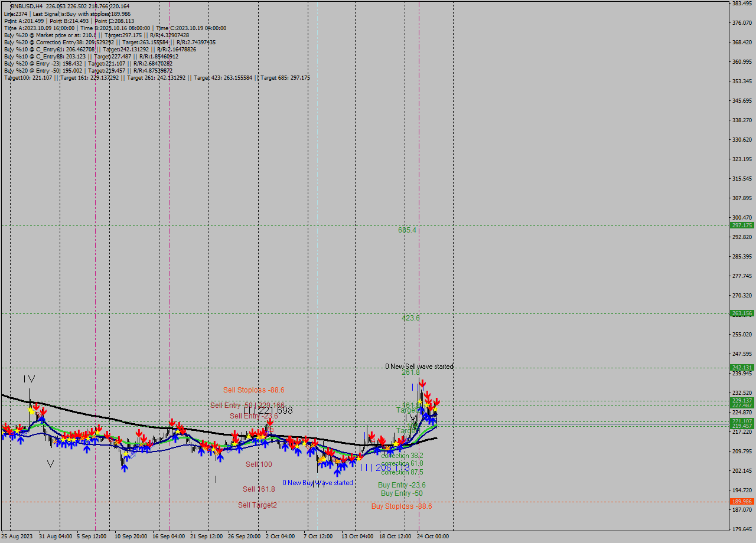The height and width of the screenshot is (543, 756).
Task: Select the red sell arrow at the 24 Oct peak
Action: [422, 382]
